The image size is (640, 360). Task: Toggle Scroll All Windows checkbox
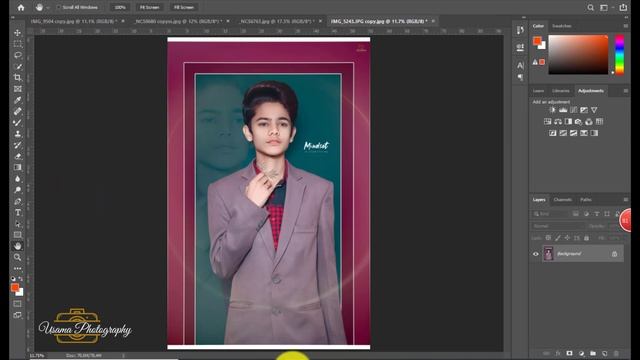(58, 7)
